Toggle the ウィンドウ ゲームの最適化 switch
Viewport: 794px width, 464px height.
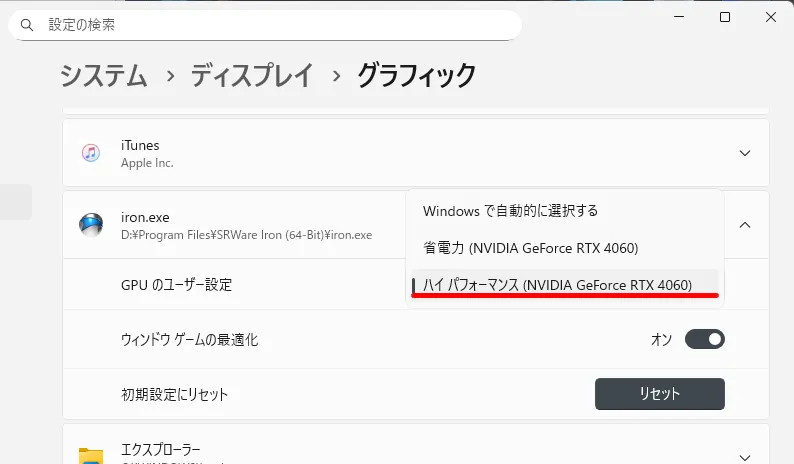[704, 340]
